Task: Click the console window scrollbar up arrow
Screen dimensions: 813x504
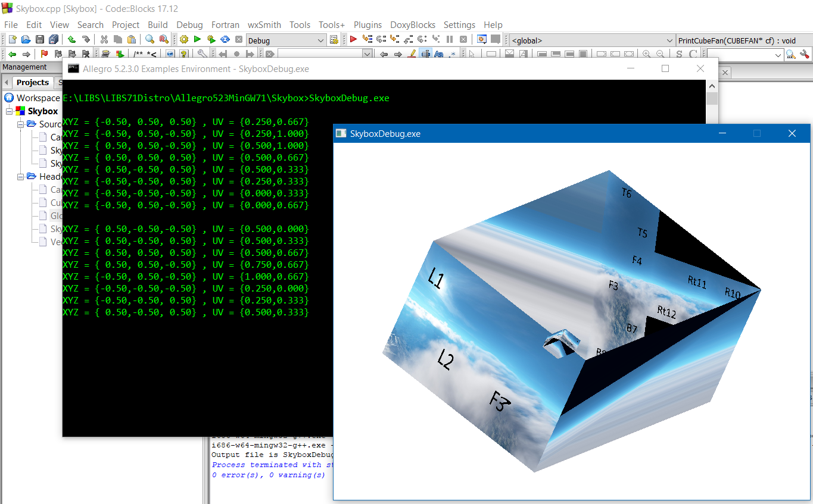Action: pyautogui.click(x=712, y=86)
